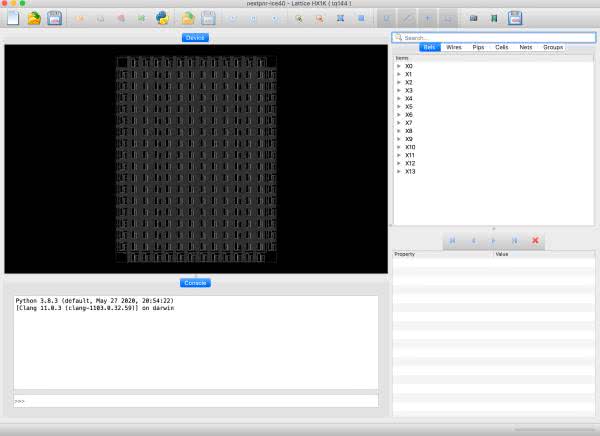Click the Search field above the tree
The height and width of the screenshot is (436, 600).
(x=494, y=37)
